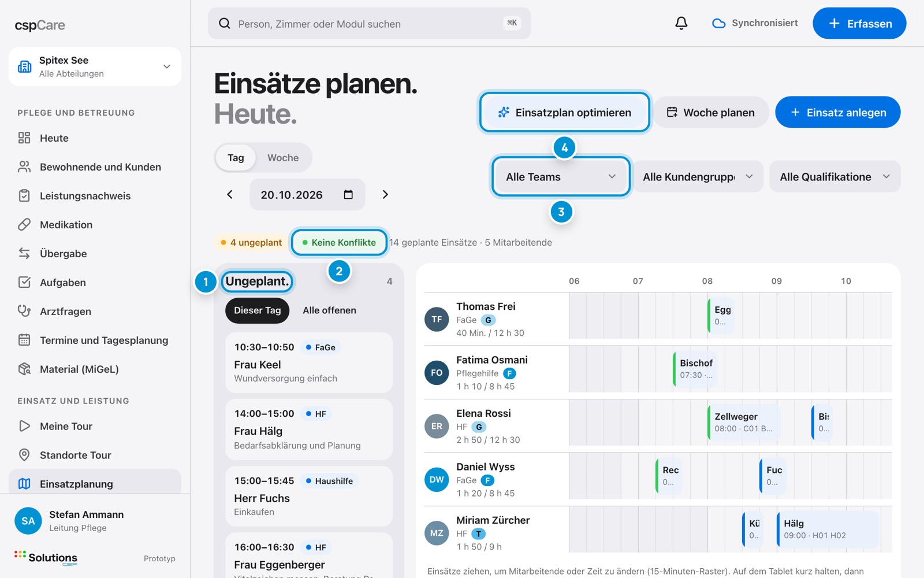This screenshot has height=578, width=924.
Task: Click Erfassen button in top bar
Action: pyautogui.click(x=859, y=24)
